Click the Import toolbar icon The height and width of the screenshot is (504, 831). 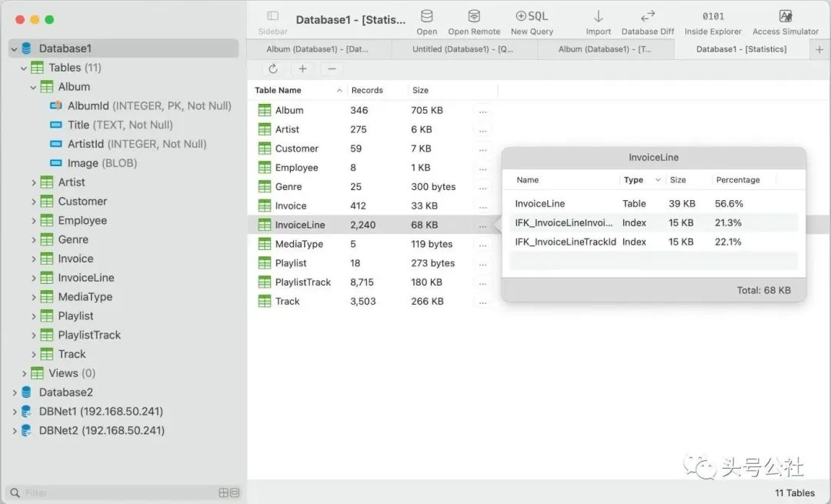tap(598, 16)
